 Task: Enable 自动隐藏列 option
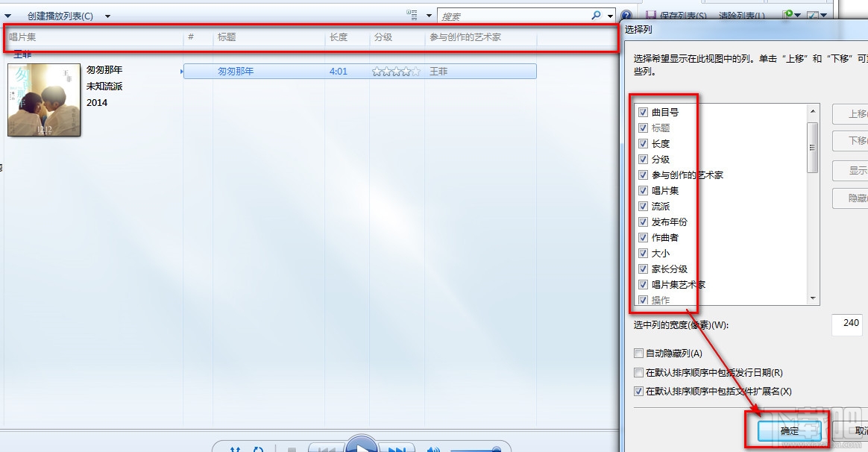[x=639, y=353]
